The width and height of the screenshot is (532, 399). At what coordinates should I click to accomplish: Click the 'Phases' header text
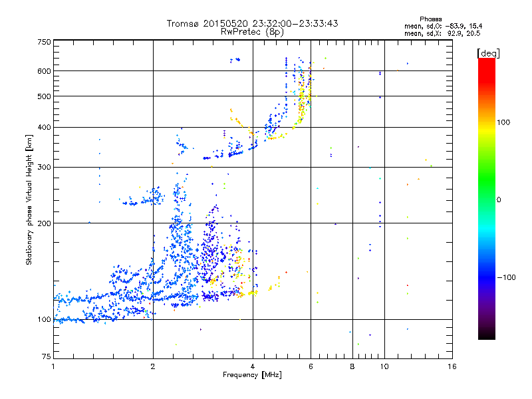tap(430, 19)
